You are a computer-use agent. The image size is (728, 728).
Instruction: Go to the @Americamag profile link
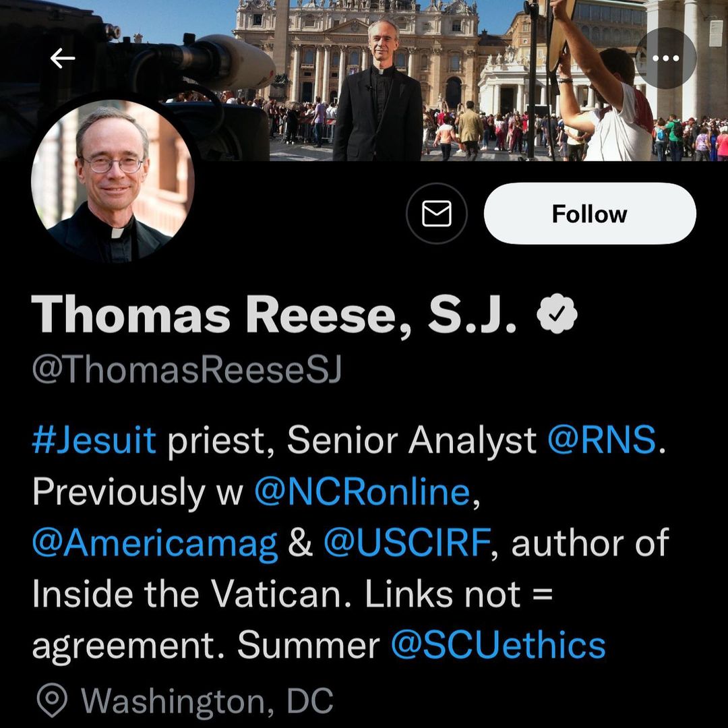pyautogui.click(x=154, y=543)
